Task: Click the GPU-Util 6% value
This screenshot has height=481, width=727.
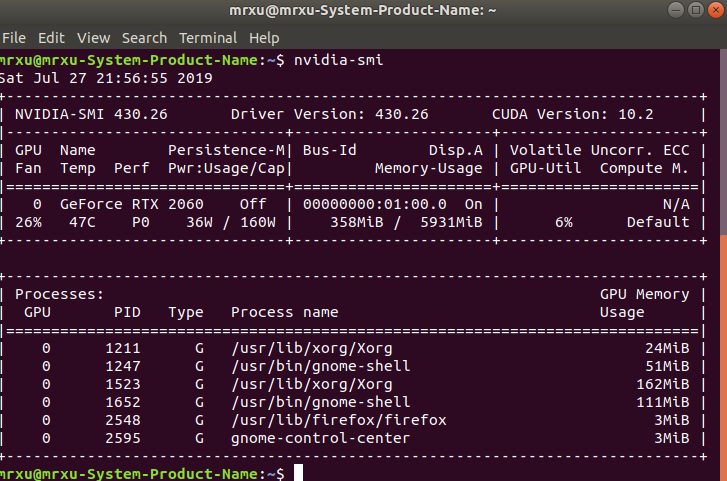Action: pos(564,222)
